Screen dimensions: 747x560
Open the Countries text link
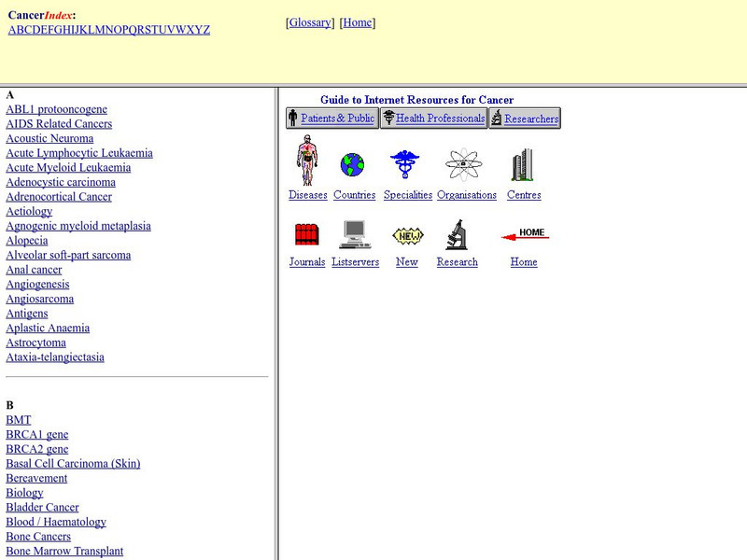(355, 195)
